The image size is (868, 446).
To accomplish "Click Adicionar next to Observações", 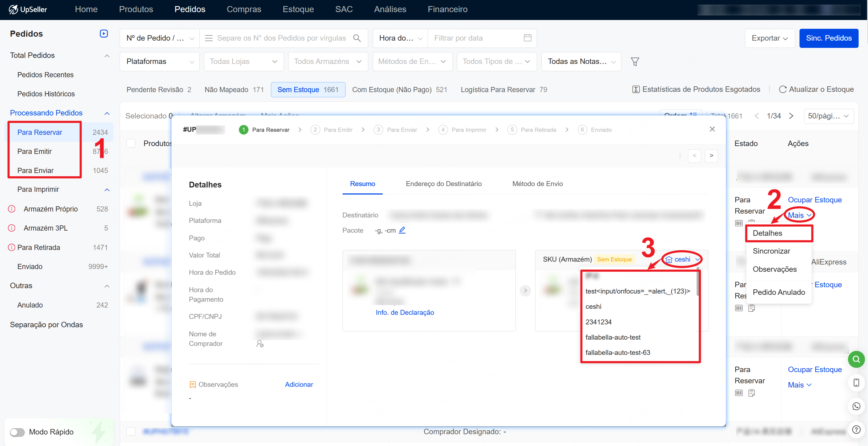I will click(299, 384).
